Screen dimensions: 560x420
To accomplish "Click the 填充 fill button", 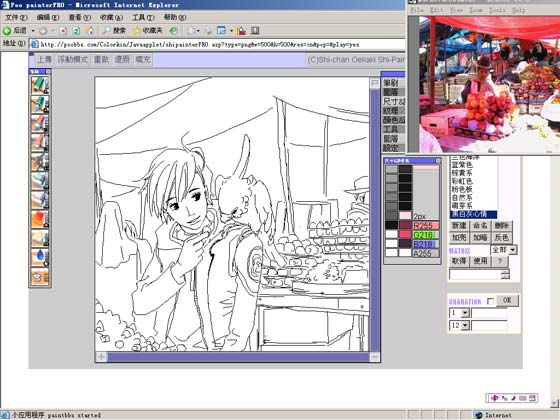I will (143, 59).
